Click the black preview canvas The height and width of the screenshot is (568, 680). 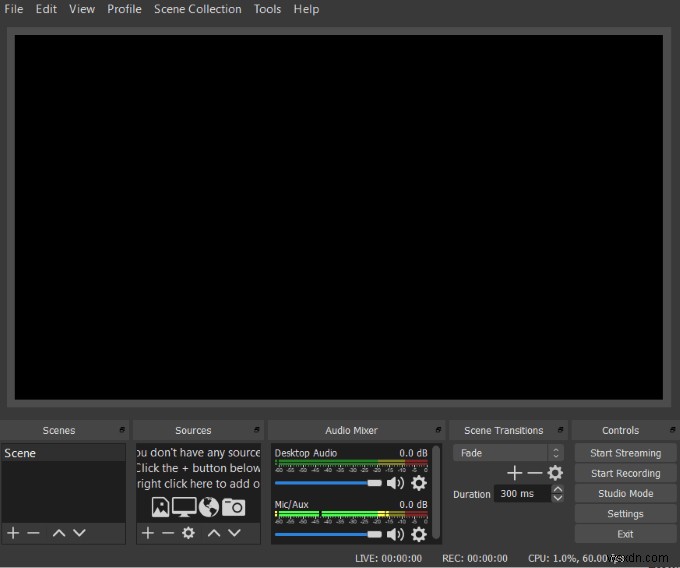pyautogui.click(x=339, y=217)
